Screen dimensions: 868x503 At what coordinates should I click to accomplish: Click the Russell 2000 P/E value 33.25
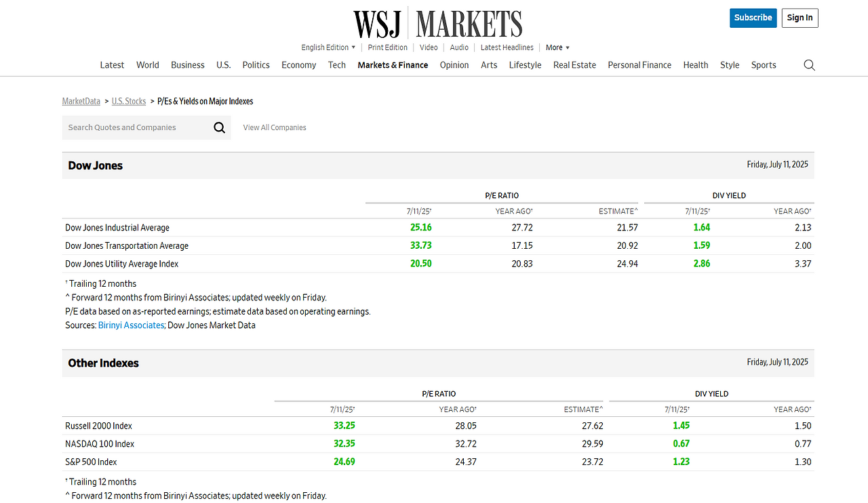344,426
